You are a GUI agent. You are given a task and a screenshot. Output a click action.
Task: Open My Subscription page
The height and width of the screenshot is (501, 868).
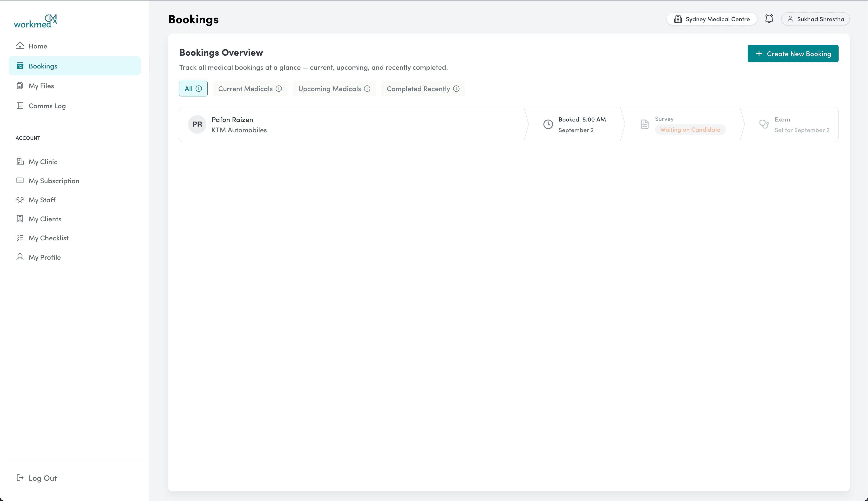(x=54, y=181)
